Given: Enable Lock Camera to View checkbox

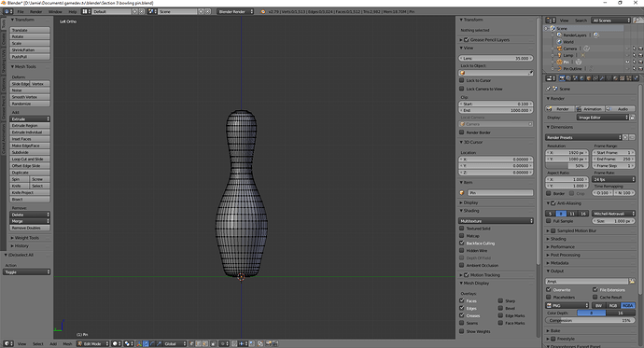Looking at the screenshot, I should [462, 89].
